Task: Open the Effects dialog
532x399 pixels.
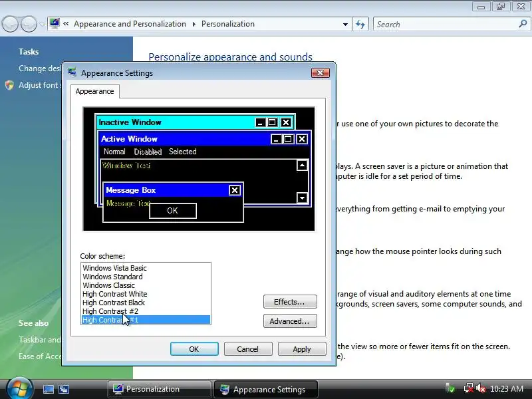Action: pos(290,302)
